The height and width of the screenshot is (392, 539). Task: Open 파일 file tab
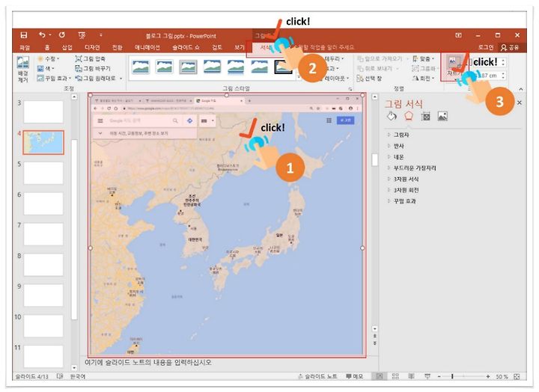pyautogui.click(x=25, y=47)
